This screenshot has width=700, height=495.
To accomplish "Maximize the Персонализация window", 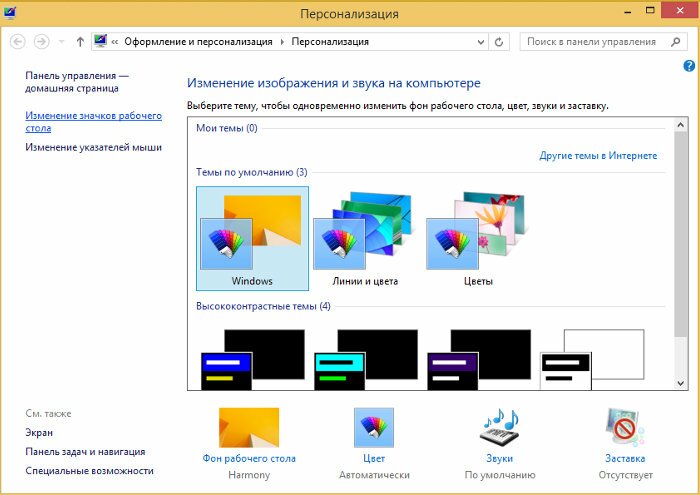I will (x=650, y=11).
